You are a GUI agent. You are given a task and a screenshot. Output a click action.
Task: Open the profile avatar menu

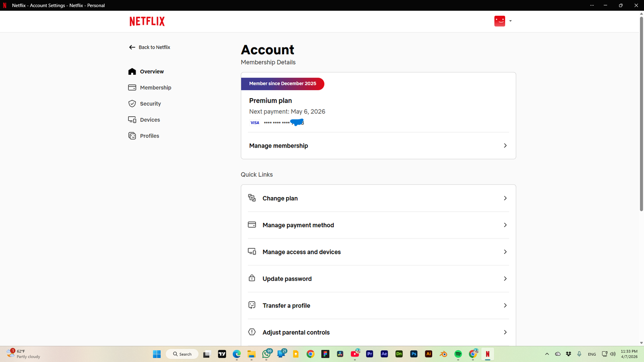click(500, 21)
